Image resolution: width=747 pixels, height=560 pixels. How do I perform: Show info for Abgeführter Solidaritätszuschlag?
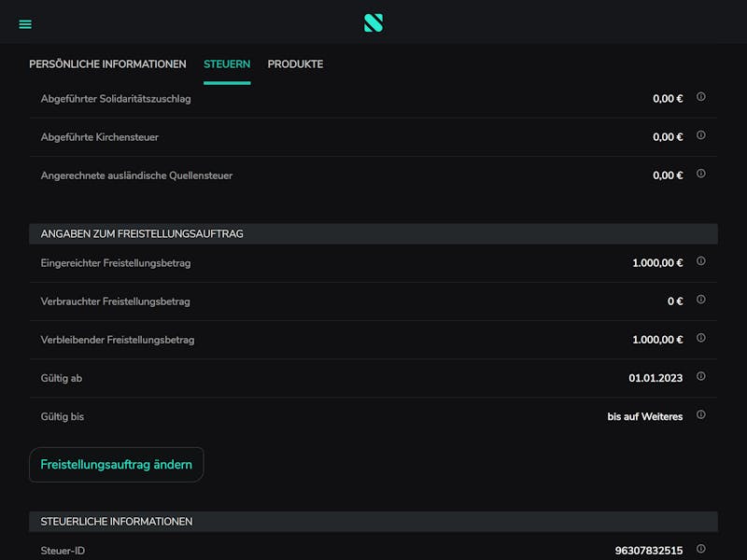tap(701, 97)
